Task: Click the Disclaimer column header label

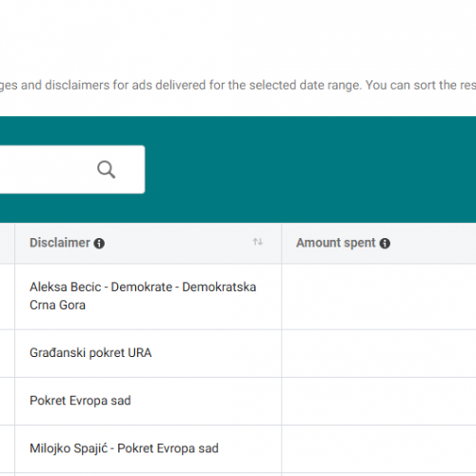Action: point(60,243)
